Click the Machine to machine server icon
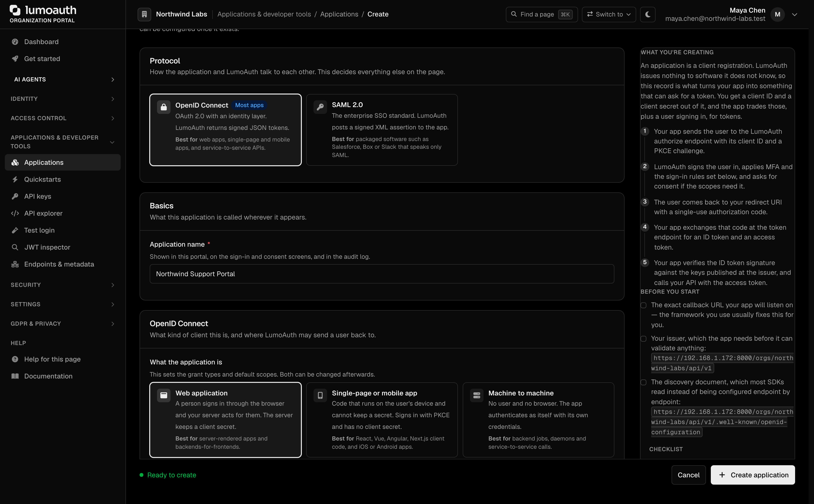This screenshot has width=814, height=504. pos(477,395)
